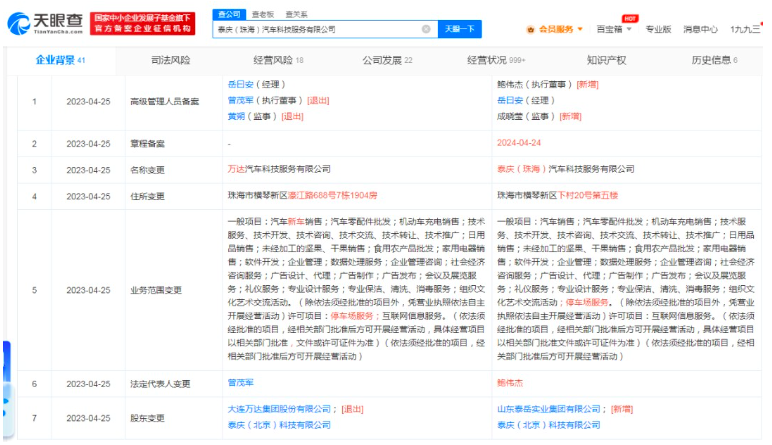This screenshot has height=445, width=772.
Task: Click the old address with 濠江路688号
Action: (302, 195)
